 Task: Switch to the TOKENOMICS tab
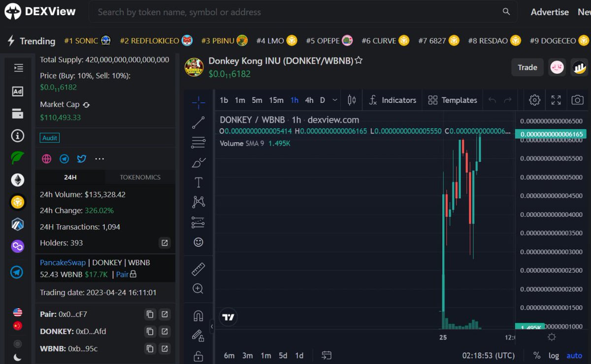140,177
